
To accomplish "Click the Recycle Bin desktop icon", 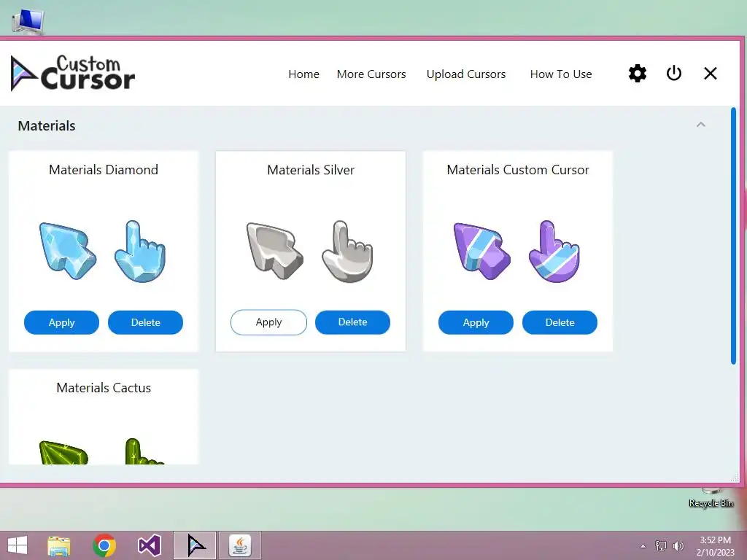I will tap(711, 497).
